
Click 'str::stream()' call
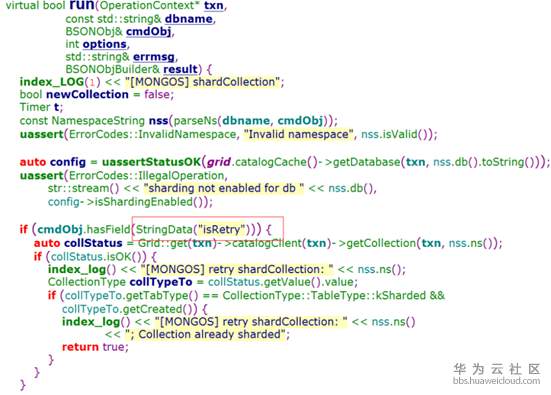tap(84, 188)
